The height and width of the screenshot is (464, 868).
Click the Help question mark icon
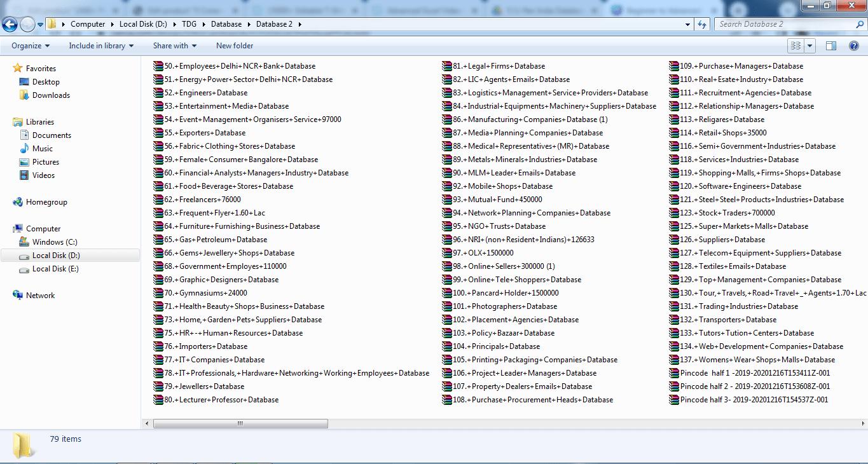pos(853,46)
